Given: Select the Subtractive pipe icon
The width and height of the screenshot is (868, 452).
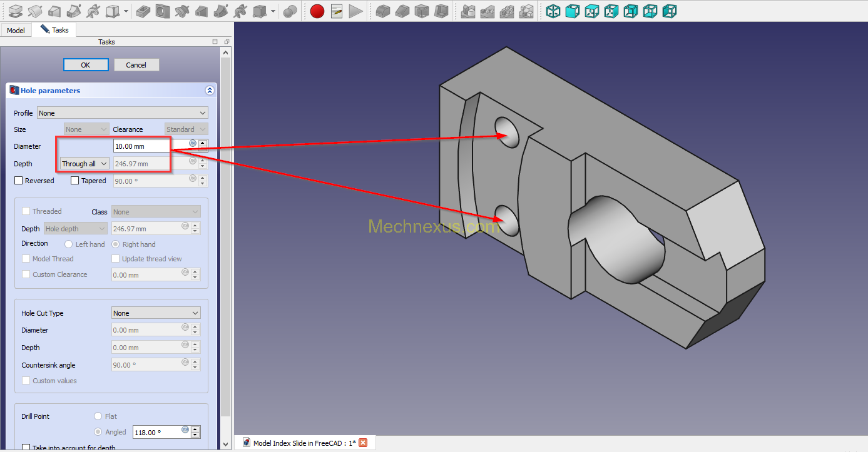Looking at the screenshot, I should [221, 11].
